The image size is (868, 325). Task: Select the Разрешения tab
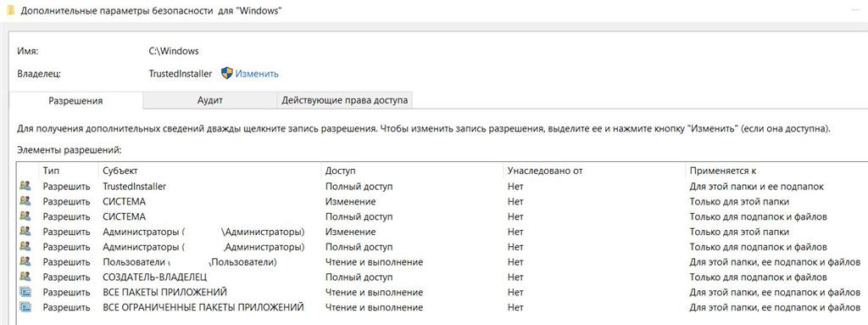pyautogui.click(x=75, y=100)
